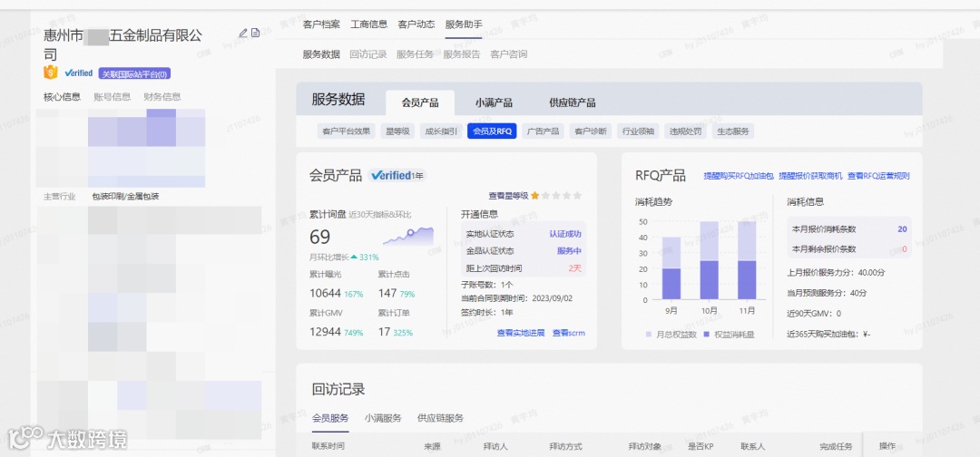Click the Verified badge under company name

pos(79,73)
